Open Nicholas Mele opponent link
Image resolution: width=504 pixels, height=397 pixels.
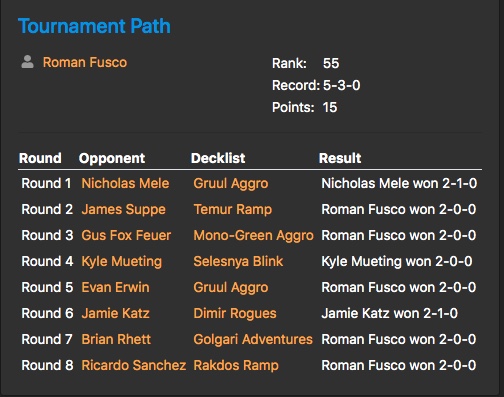coord(125,183)
